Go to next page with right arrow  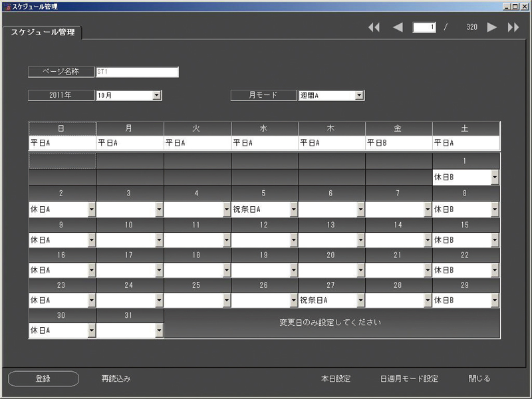point(492,27)
